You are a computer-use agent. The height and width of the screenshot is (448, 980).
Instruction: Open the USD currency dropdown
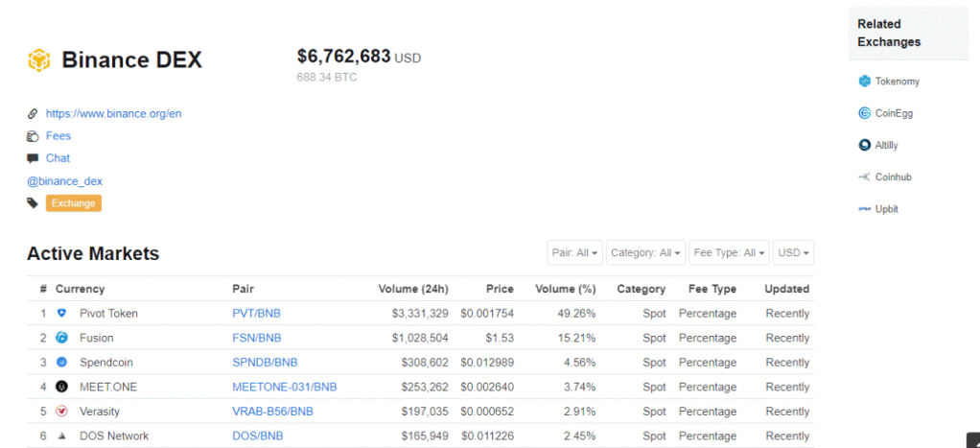794,253
